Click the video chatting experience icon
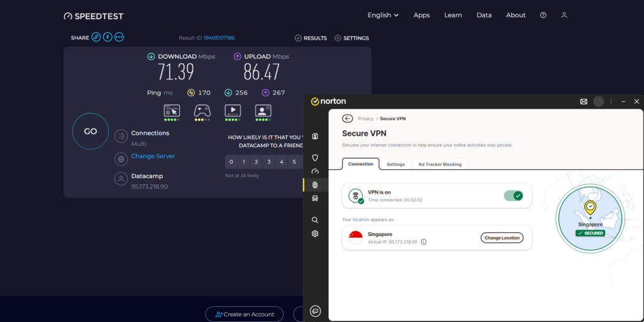The width and height of the screenshot is (644, 322). 263,111
